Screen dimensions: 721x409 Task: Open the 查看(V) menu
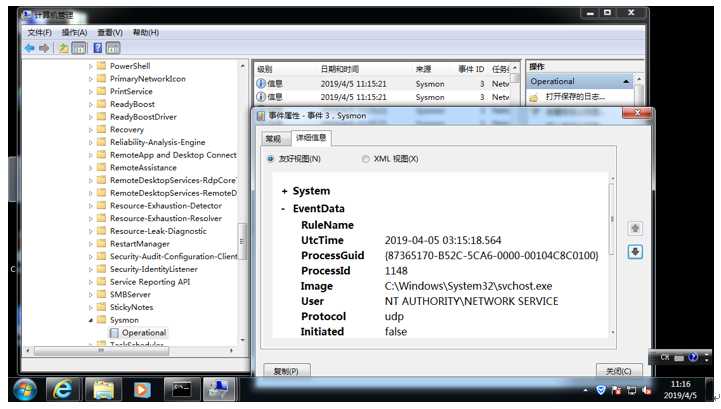click(110, 33)
